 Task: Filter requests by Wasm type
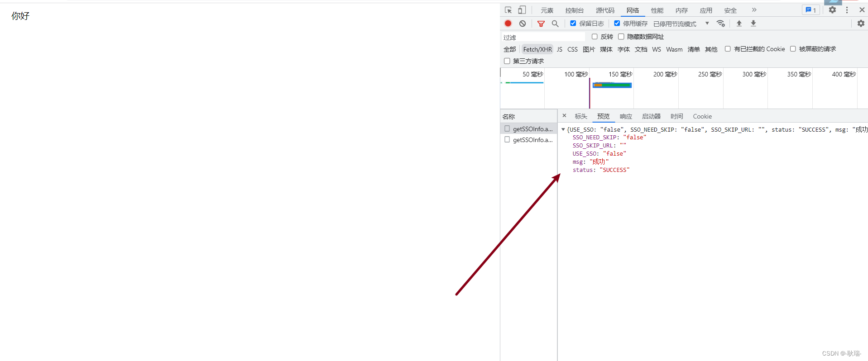tap(674, 49)
